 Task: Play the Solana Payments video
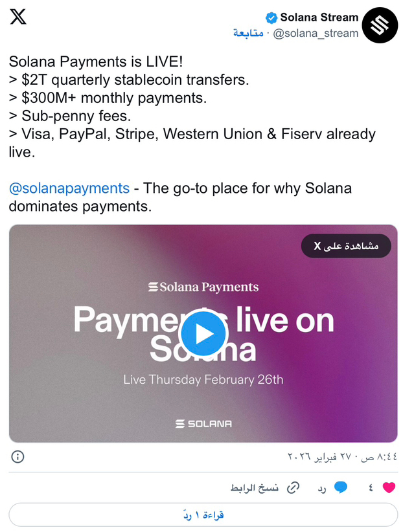click(203, 333)
